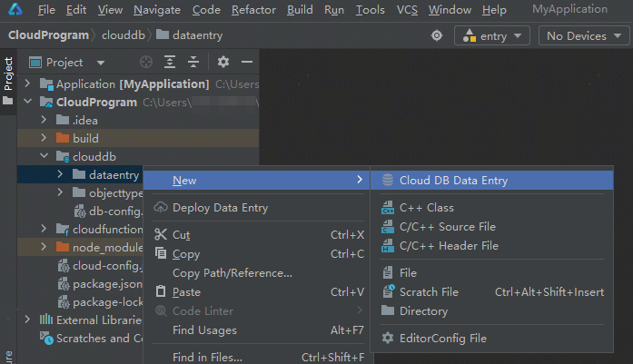Image resolution: width=633 pixels, height=364 pixels.
Task: Select Deploy Data Entry in context menu
Action: point(220,208)
